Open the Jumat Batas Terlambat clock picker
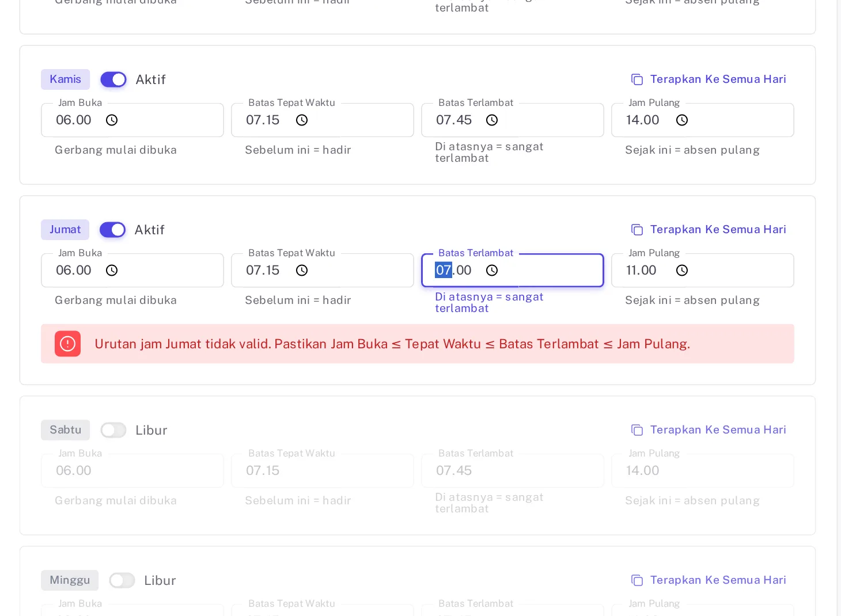This screenshot has width=841, height=616. pos(492,271)
